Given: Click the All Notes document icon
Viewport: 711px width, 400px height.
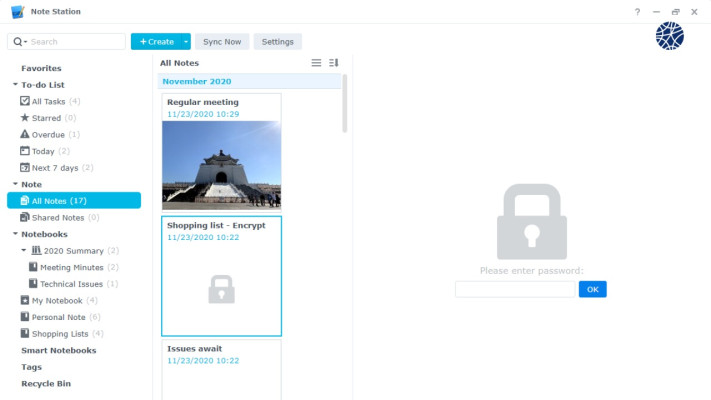Looking at the screenshot, I should pos(25,200).
